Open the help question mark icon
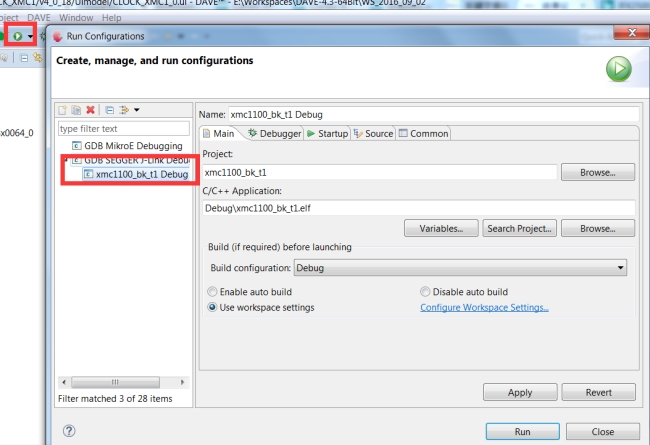The width and height of the screenshot is (650, 445). pyautogui.click(x=69, y=431)
